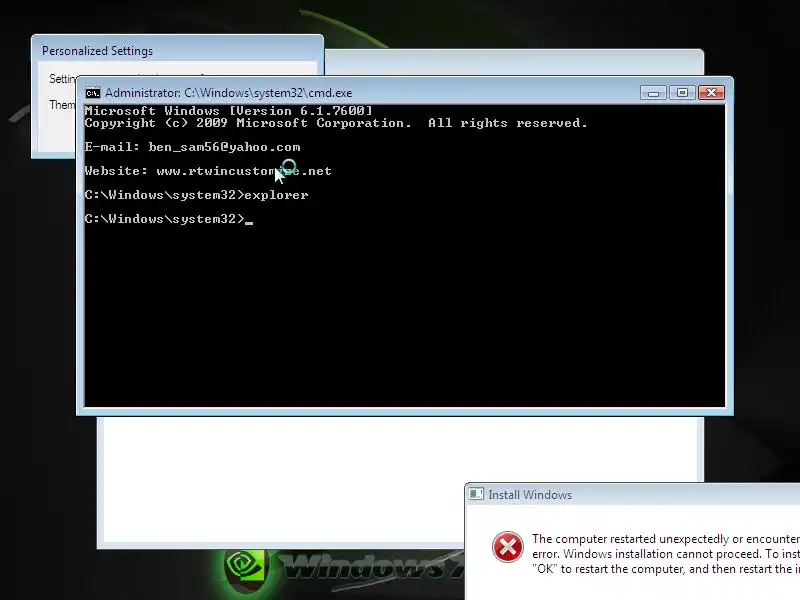Viewport: 800px width, 600px height.
Task: Click the Install Windows dialog title
Action: click(x=530, y=495)
